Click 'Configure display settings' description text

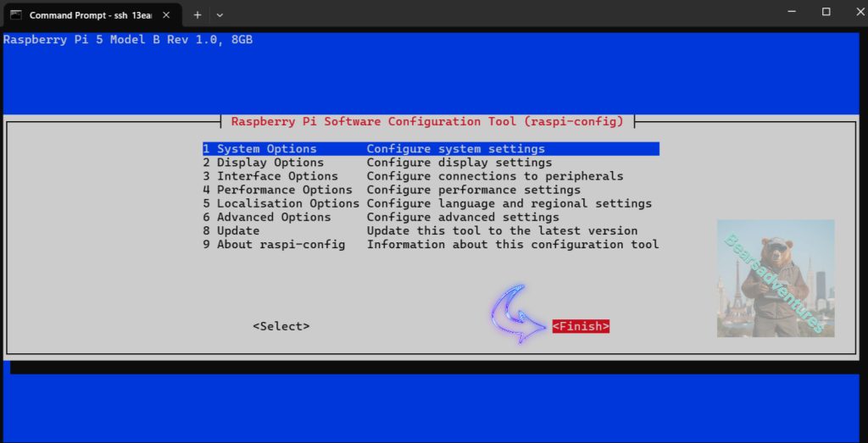[x=459, y=163]
